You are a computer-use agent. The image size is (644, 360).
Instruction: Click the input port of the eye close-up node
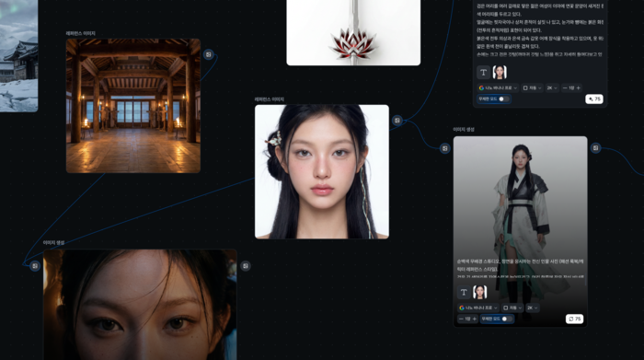click(35, 266)
